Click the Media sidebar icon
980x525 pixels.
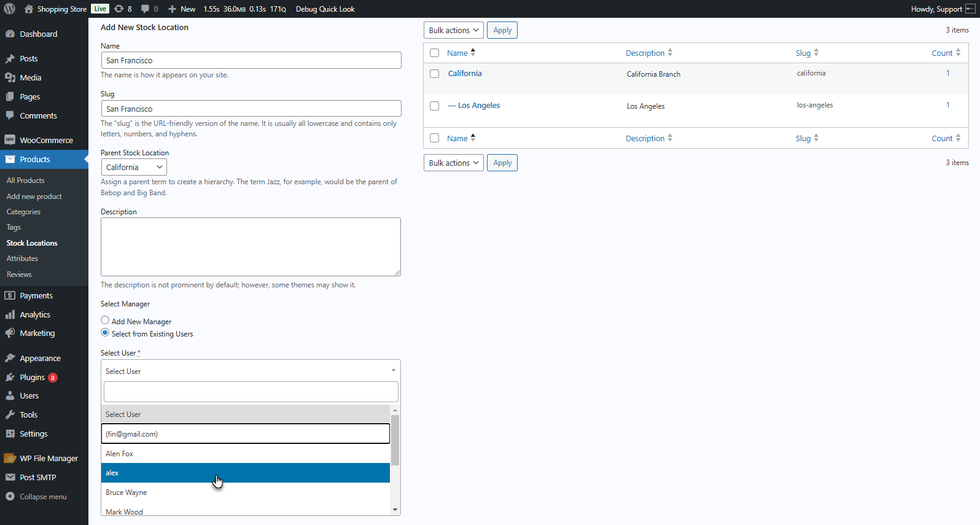10,77
